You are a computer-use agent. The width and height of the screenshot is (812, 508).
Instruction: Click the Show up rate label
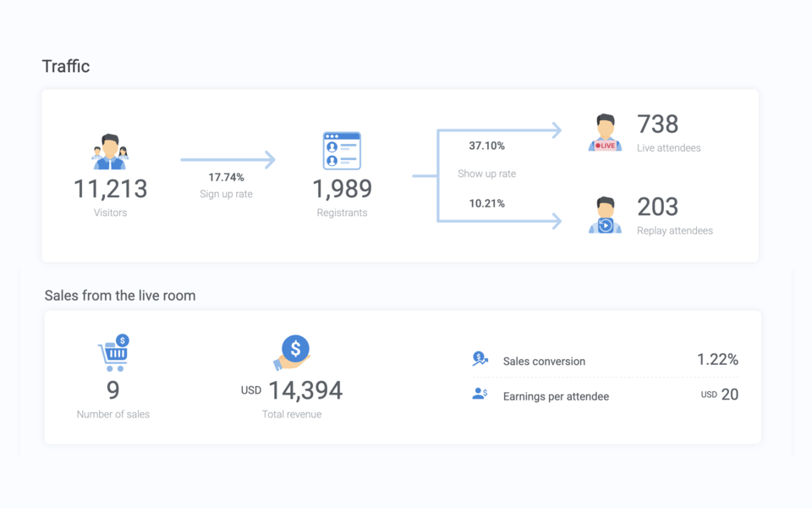pos(487,174)
